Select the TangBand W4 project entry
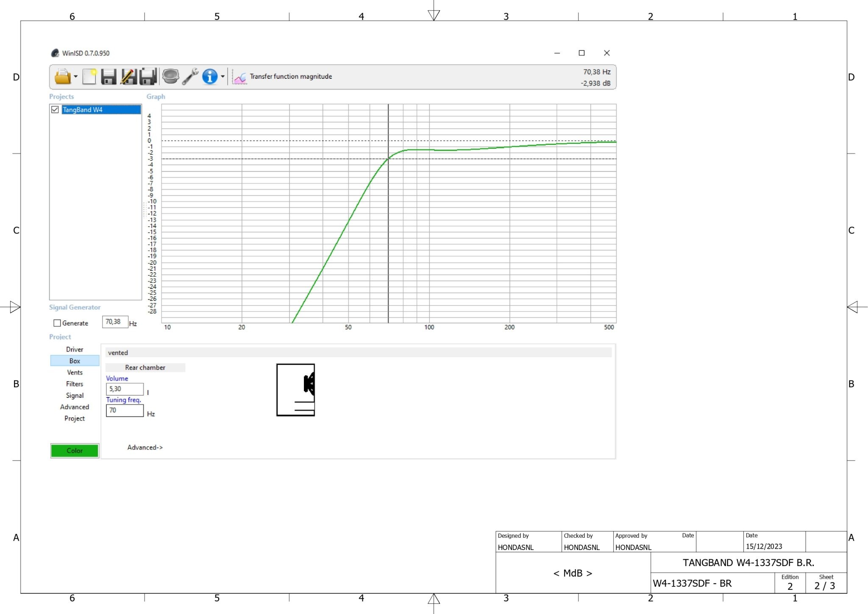 click(x=101, y=110)
